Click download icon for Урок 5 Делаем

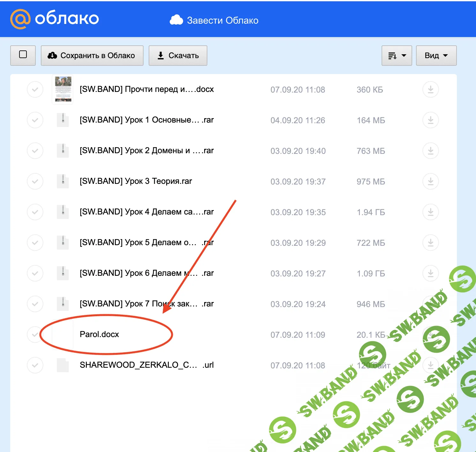coord(430,243)
